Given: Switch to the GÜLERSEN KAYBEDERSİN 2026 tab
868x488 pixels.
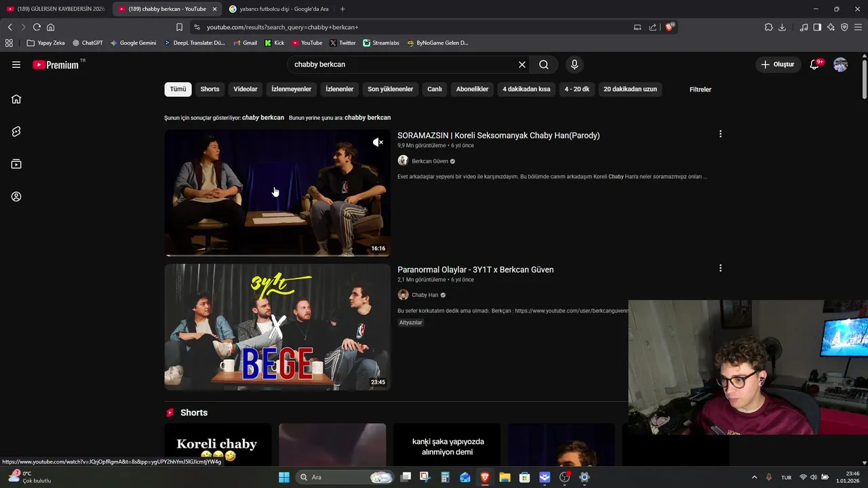Looking at the screenshot, I should point(56,9).
